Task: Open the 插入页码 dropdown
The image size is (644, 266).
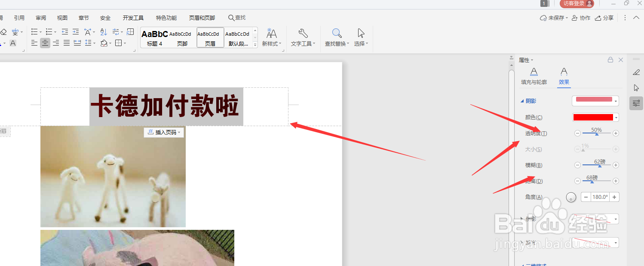Action: [164, 132]
